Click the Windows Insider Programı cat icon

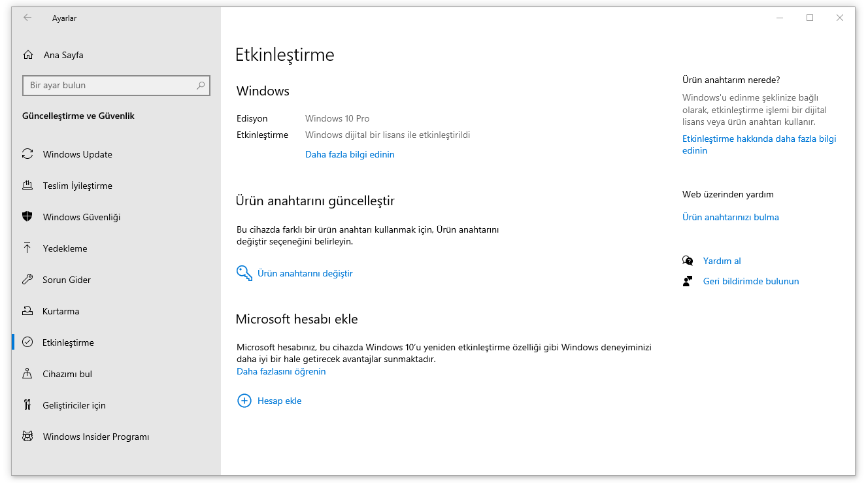point(27,437)
